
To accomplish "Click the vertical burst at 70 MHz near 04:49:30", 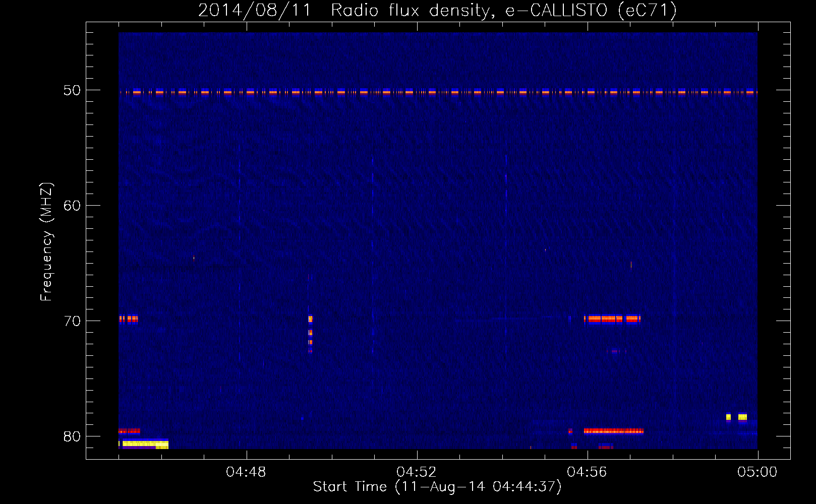I will pyautogui.click(x=310, y=334).
